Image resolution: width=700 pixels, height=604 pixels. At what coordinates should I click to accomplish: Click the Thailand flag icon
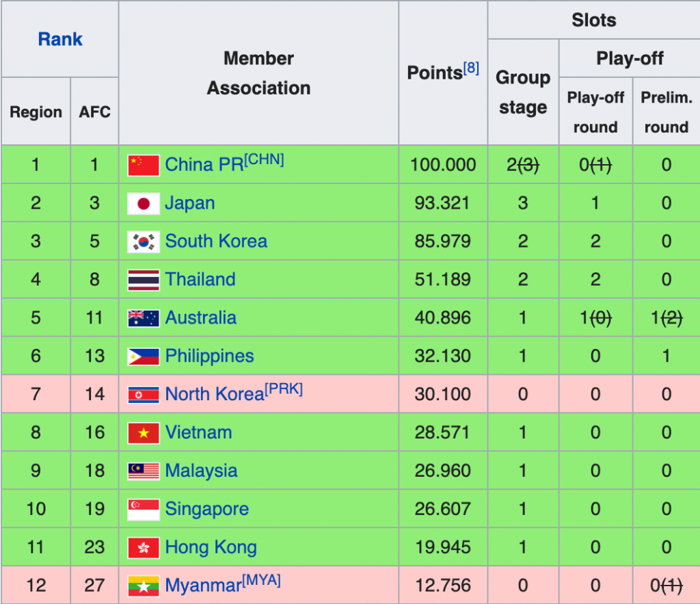click(144, 280)
